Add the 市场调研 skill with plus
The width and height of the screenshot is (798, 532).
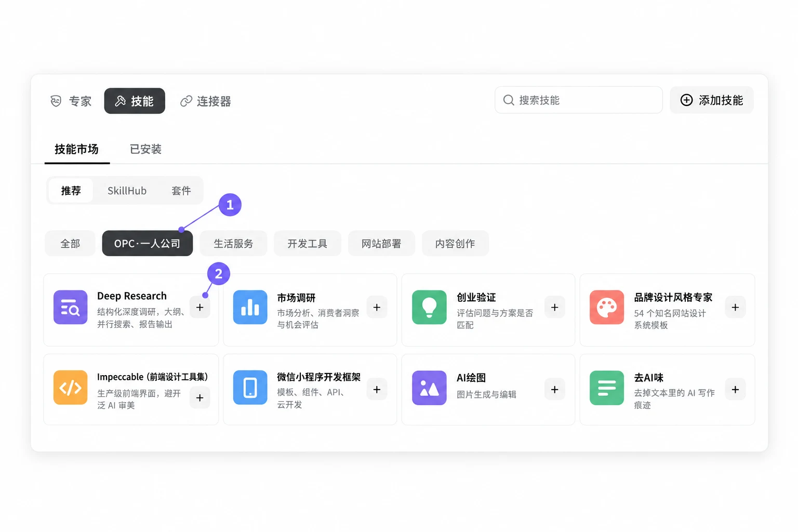[x=377, y=307]
